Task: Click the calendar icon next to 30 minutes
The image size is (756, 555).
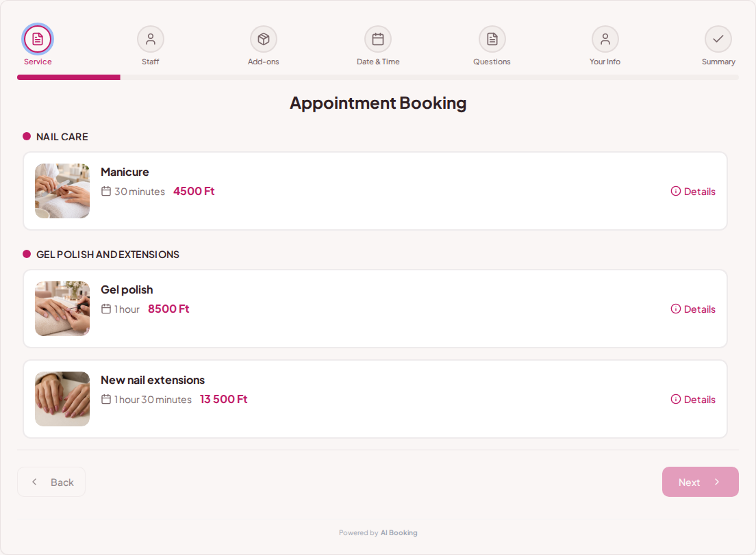Action: click(x=106, y=191)
